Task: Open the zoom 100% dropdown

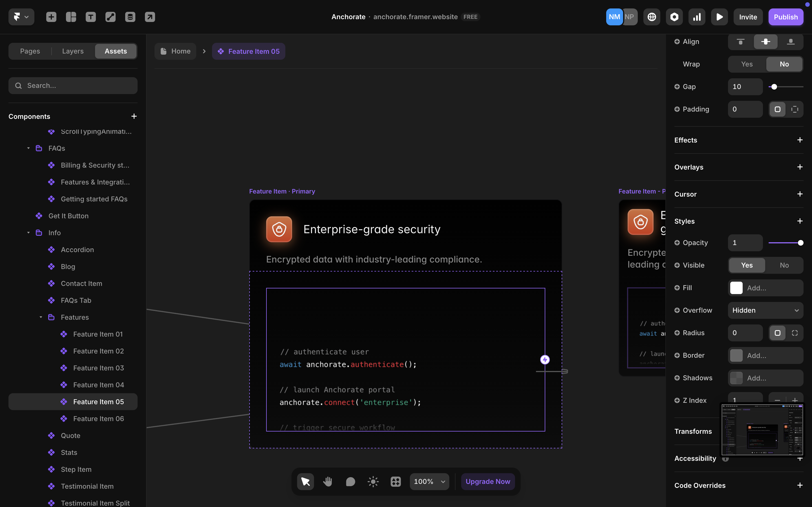Action: pyautogui.click(x=429, y=482)
